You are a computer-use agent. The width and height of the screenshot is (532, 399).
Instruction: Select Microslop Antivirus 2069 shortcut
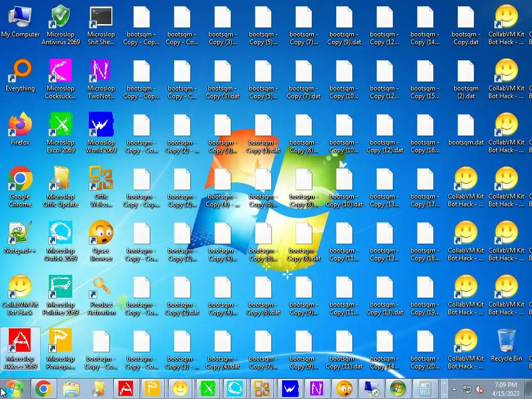pos(60,25)
